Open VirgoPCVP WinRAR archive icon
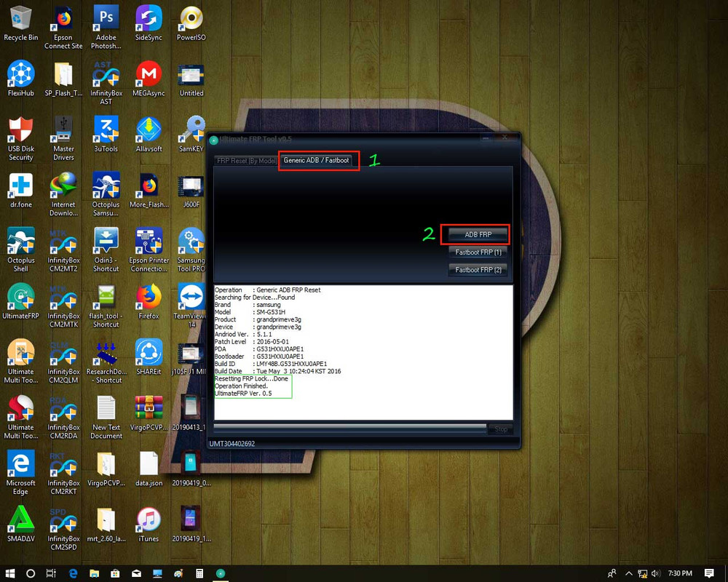728x582 pixels. [149, 412]
